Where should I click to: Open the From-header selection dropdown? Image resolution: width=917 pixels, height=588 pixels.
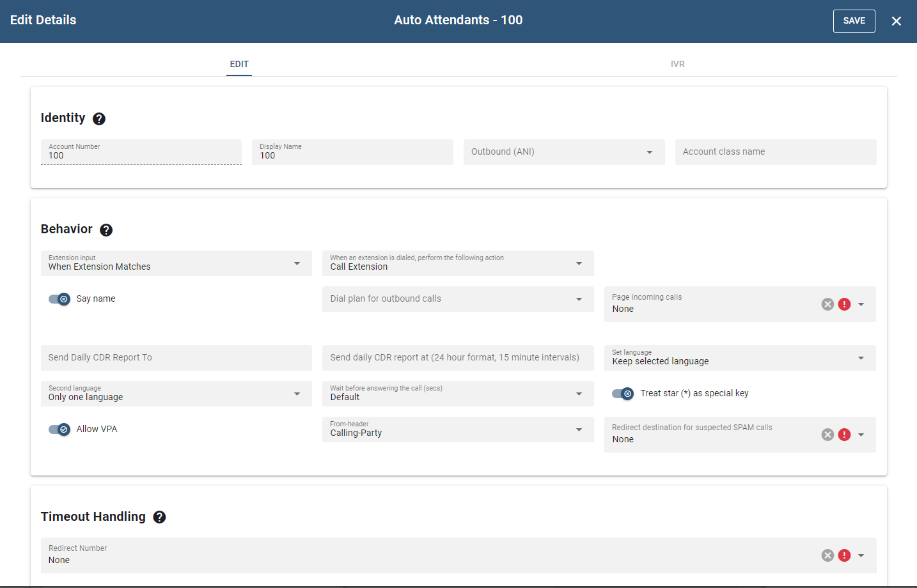(579, 429)
